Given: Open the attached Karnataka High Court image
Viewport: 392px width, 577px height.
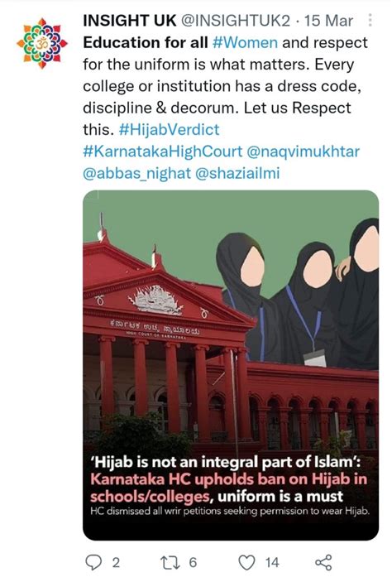Looking at the screenshot, I should [231, 365].
